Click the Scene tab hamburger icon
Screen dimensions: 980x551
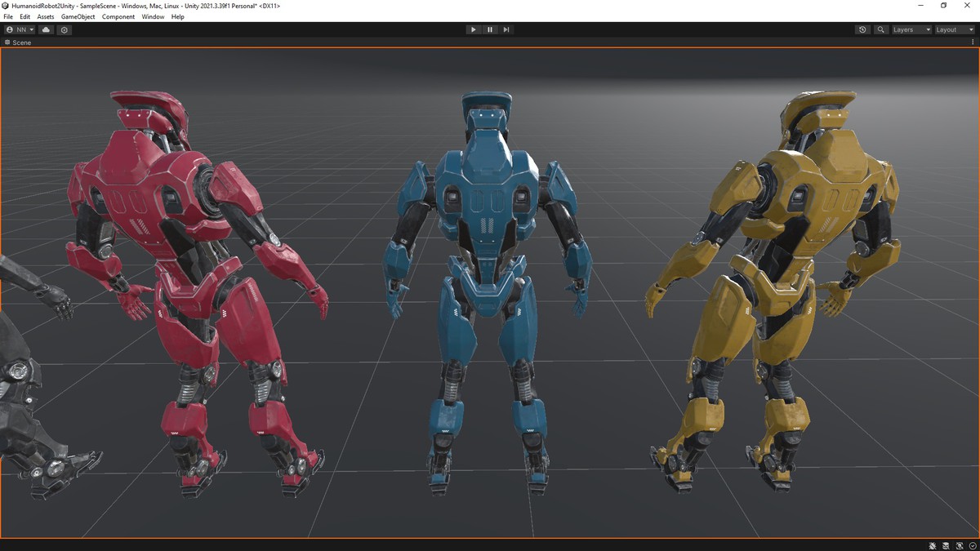click(x=7, y=42)
